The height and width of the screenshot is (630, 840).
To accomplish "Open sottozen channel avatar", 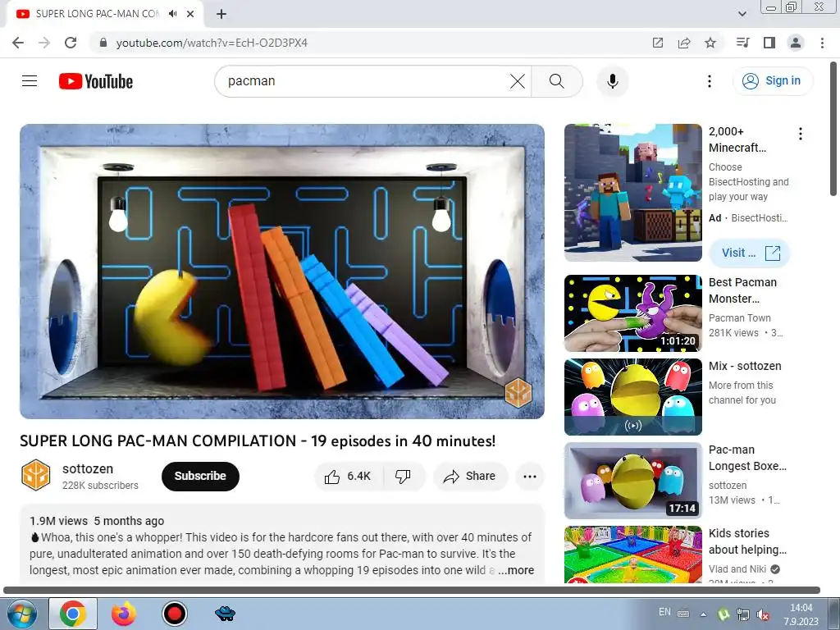I will tap(35, 475).
